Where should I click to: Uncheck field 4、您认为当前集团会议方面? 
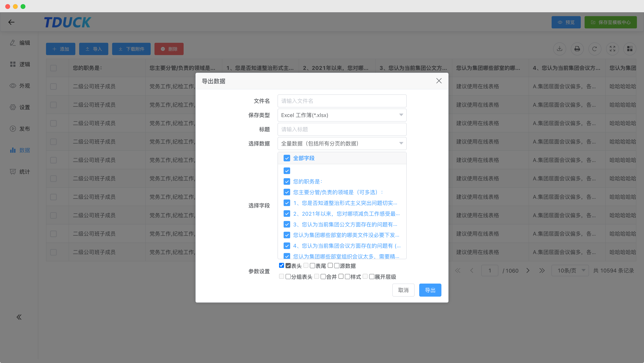point(287,246)
